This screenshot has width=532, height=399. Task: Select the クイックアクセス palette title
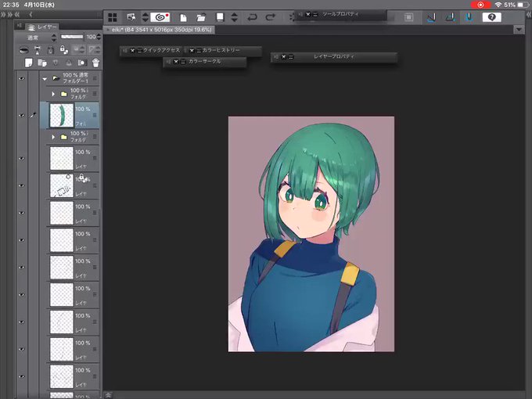(x=161, y=50)
